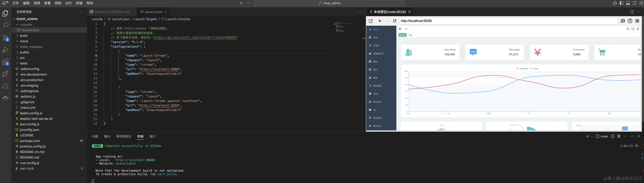Image resolution: width=644 pixels, height=183 pixels.
Task: Toggle the secondary side bar visibility
Action: (x=634, y=3)
